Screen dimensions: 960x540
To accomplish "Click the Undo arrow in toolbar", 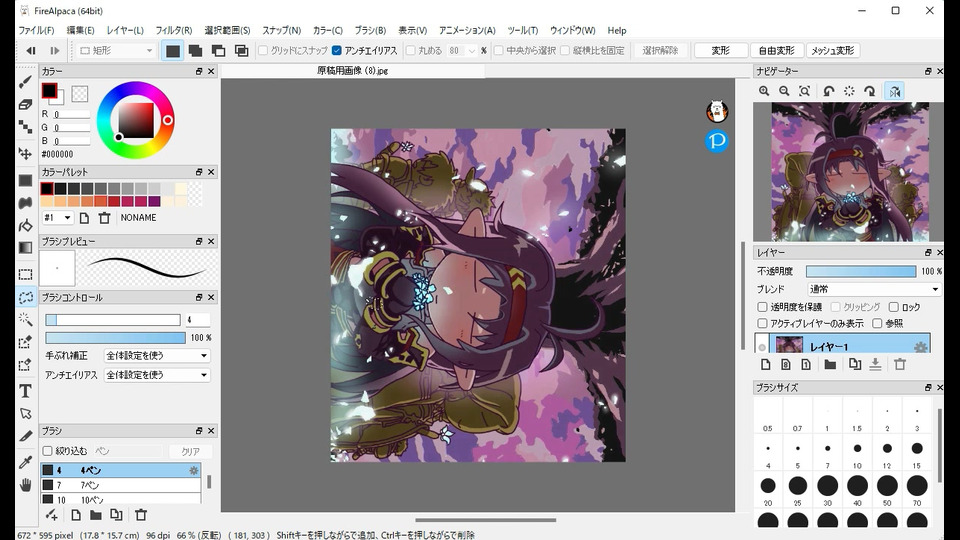I will point(31,51).
